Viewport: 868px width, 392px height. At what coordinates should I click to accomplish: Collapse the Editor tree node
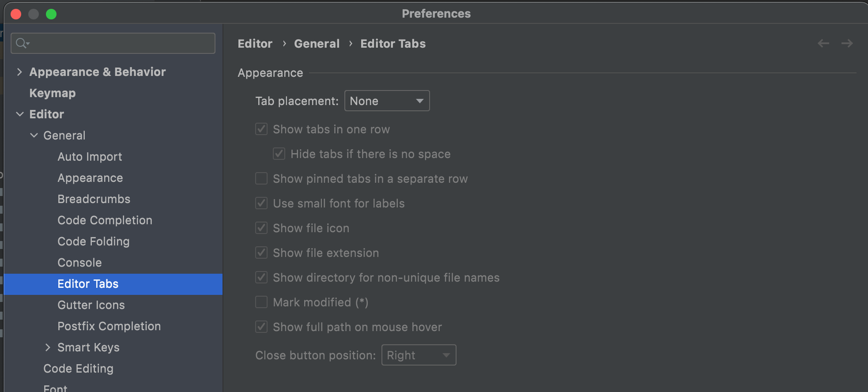pos(19,114)
